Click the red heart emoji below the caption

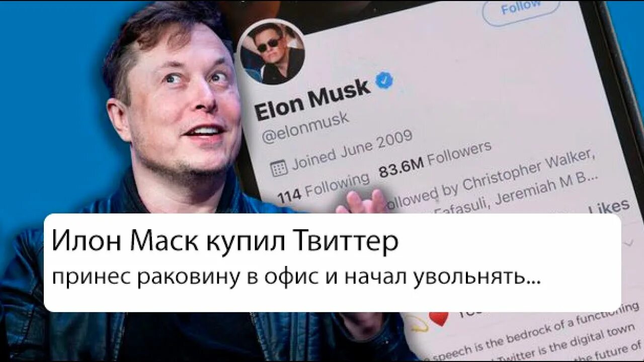439,318
